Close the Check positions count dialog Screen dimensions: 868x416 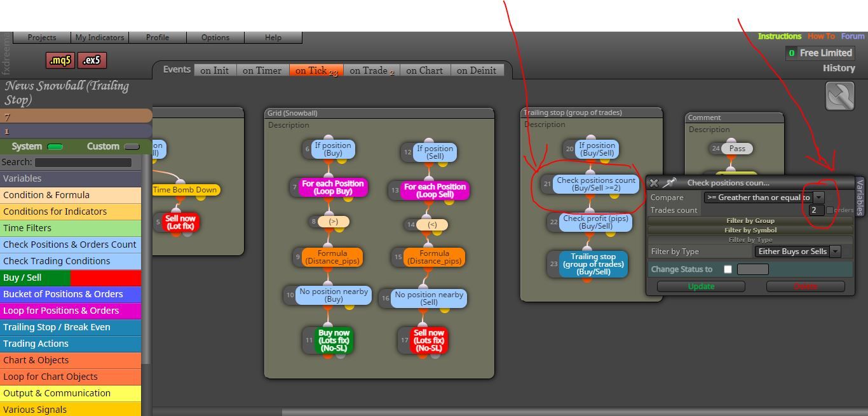point(654,183)
